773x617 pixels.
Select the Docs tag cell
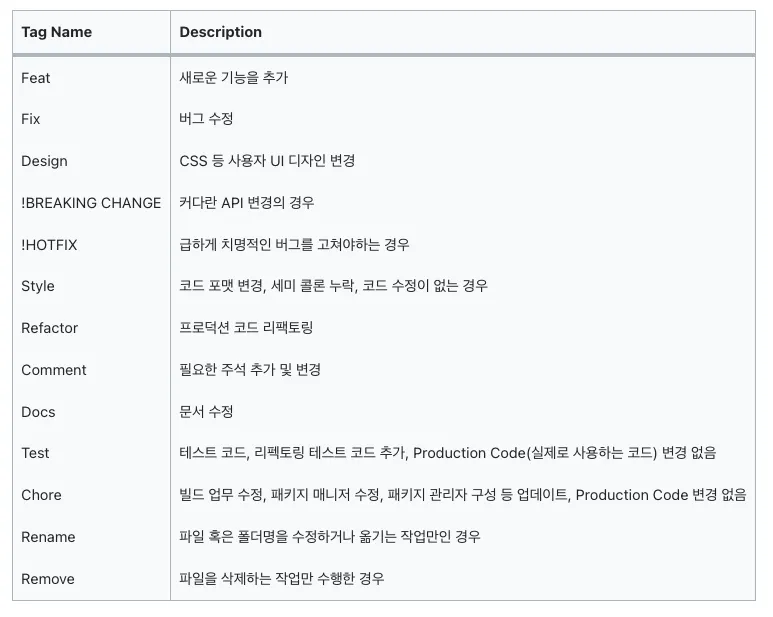pyautogui.click(x=38, y=412)
